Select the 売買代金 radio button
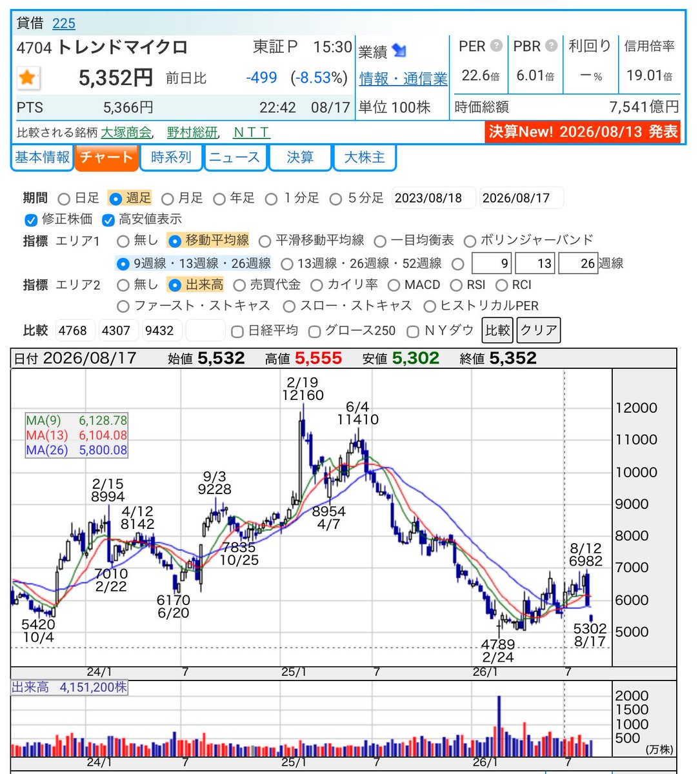The height and width of the screenshot is (774, 700). (239, 285)
